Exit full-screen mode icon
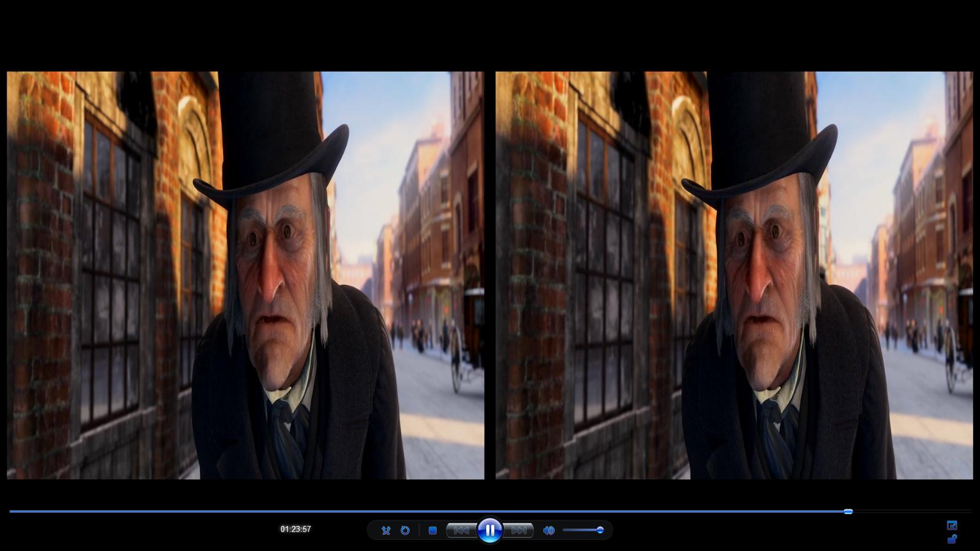 pyautogui.click(x=952, y=525)
